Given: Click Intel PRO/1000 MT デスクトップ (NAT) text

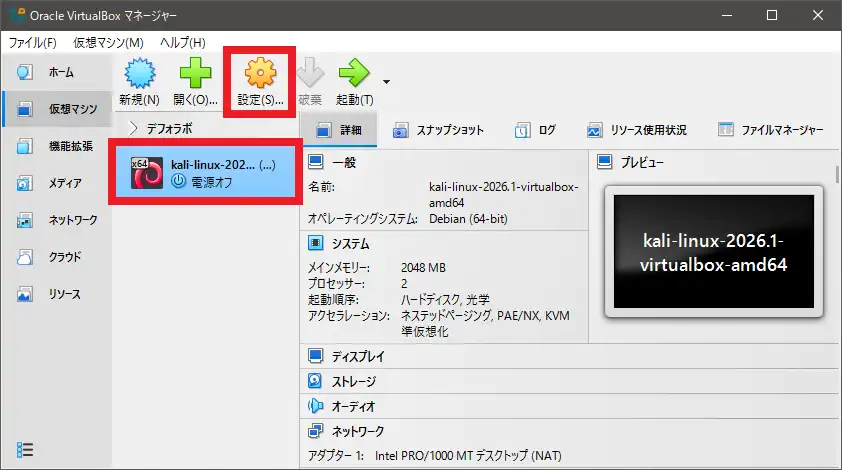Looking at the screenshot, I should coord(468,456).
